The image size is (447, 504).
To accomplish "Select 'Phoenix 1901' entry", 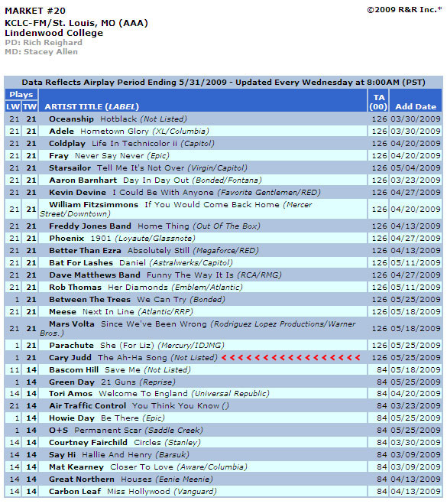I will [x=122, y=238].
